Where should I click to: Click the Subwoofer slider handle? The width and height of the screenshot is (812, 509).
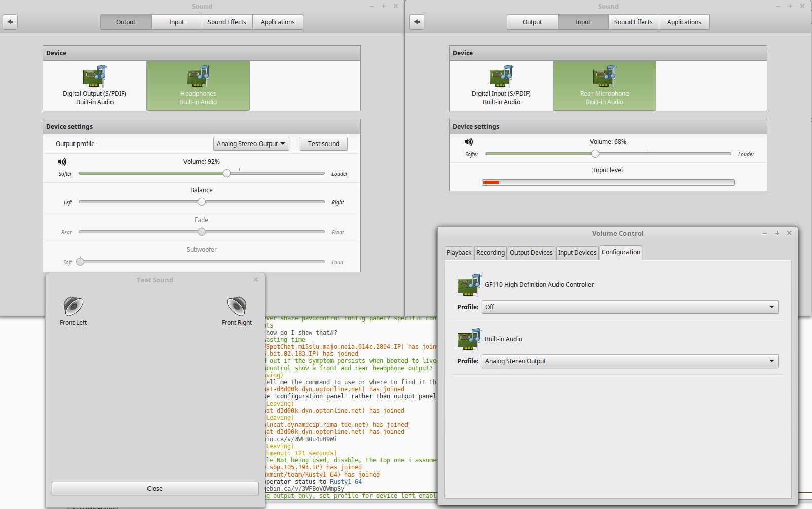coord(80,262)
